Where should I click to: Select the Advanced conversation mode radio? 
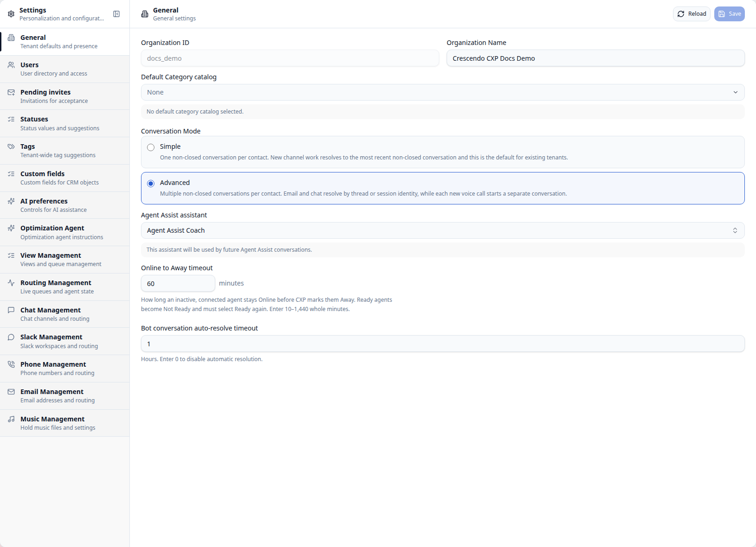(151, 184)
